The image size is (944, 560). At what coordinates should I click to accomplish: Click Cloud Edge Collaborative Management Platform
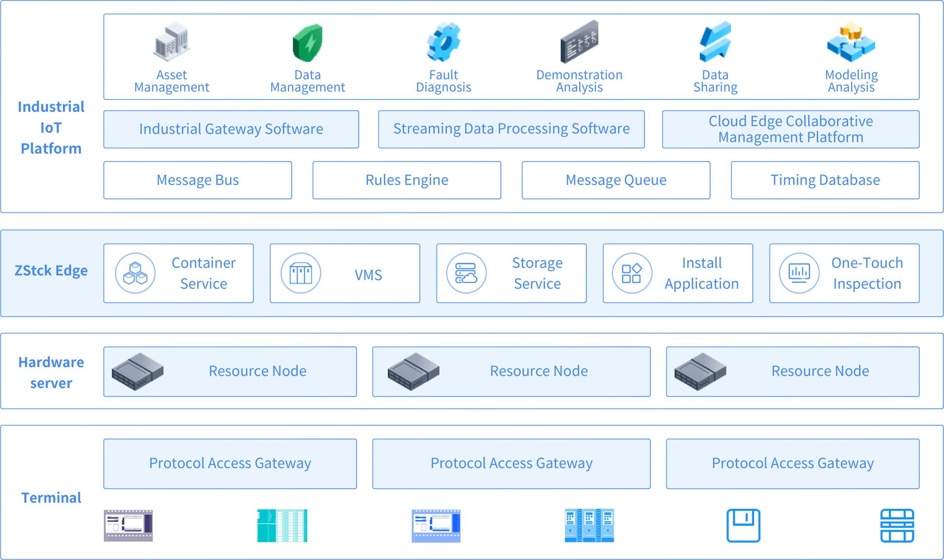[x=791, y=129]
